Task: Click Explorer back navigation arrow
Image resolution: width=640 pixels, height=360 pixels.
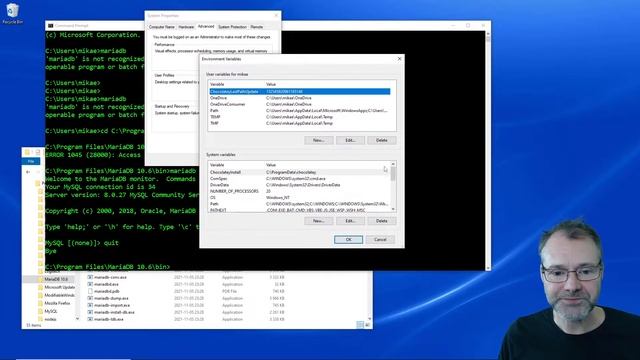Action: 28,172
